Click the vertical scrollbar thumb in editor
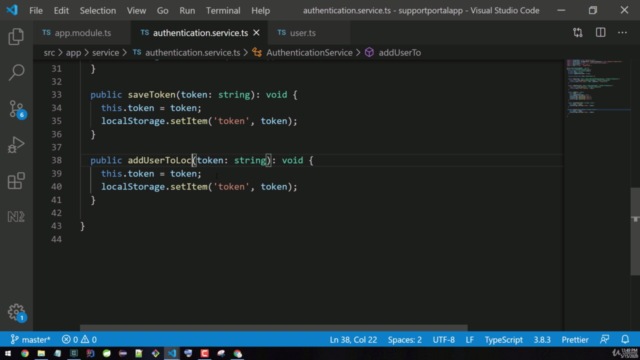The height and width of the screenshot is (360, 640). coord(635,231)
